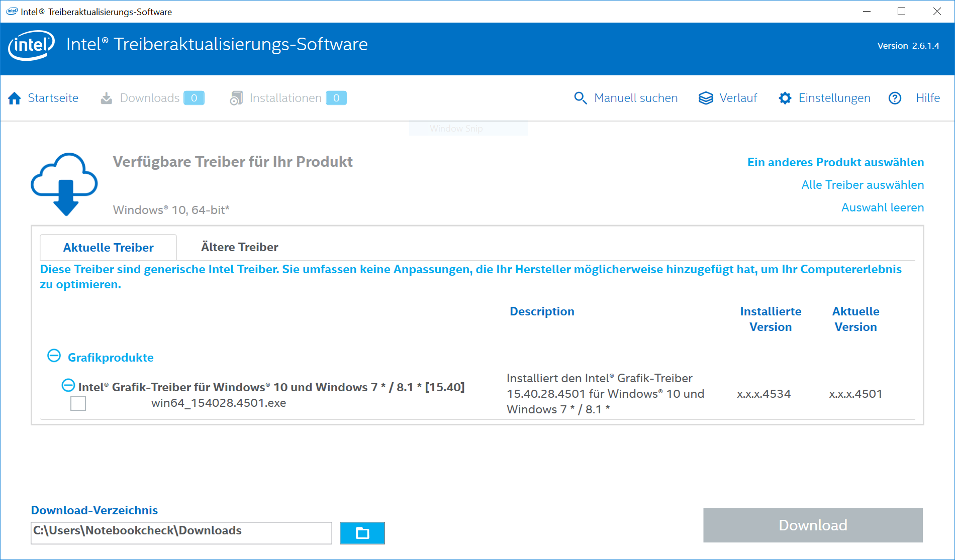Click the grey Download button
This screenshot has height=560, width=955.
click(x=813, y=525)
